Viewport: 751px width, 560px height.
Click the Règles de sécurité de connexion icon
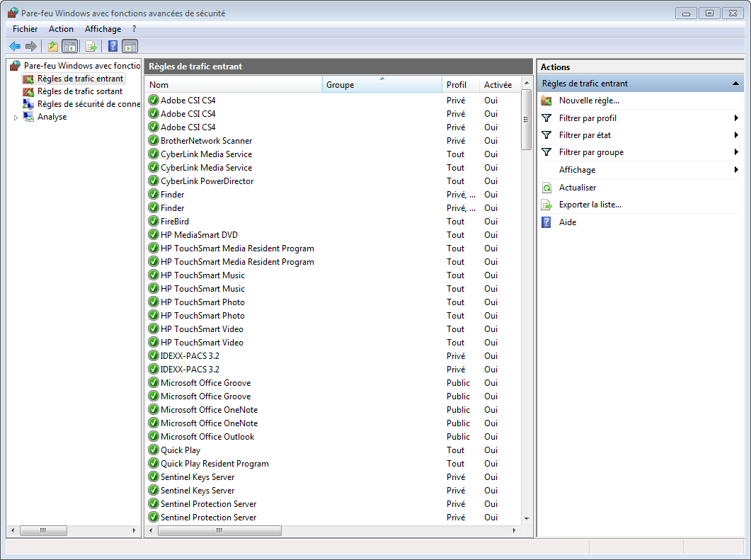pos(29,104)
